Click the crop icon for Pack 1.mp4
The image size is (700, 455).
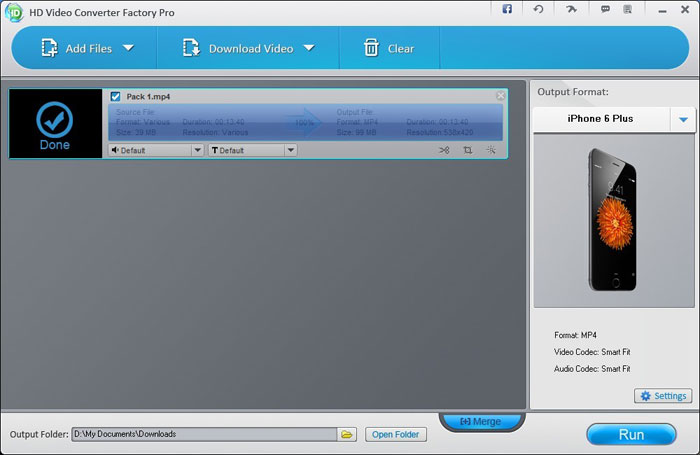[467, 150]
